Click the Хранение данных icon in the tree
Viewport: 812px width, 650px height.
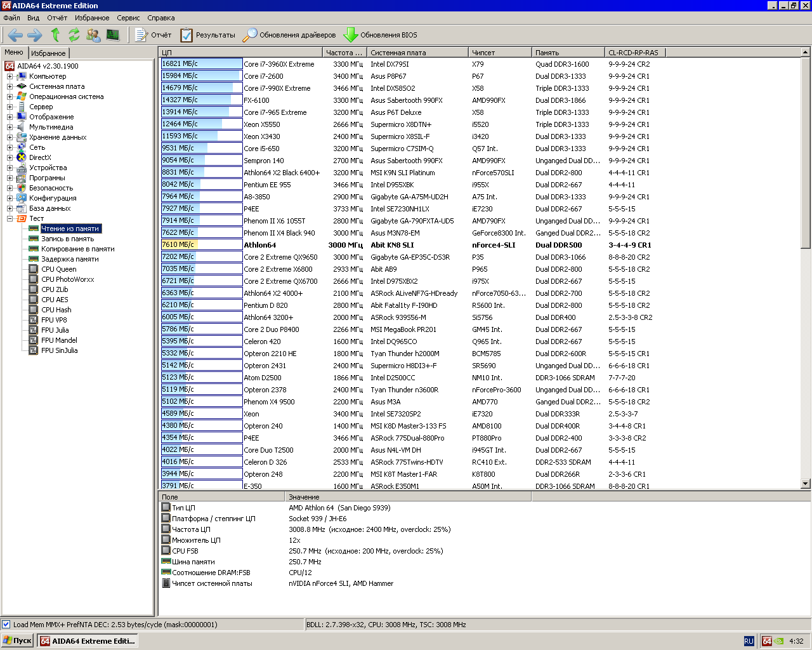(22, 137)
